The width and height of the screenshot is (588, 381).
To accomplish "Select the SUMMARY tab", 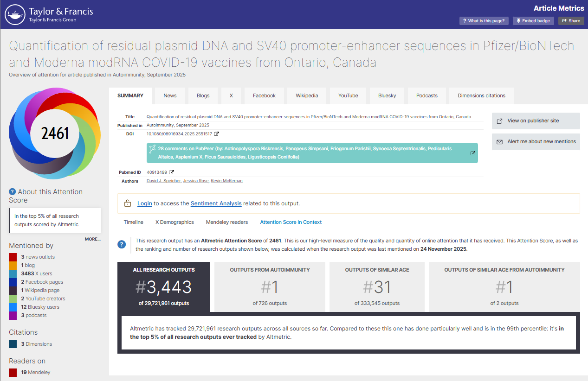I will coord(130,95).
